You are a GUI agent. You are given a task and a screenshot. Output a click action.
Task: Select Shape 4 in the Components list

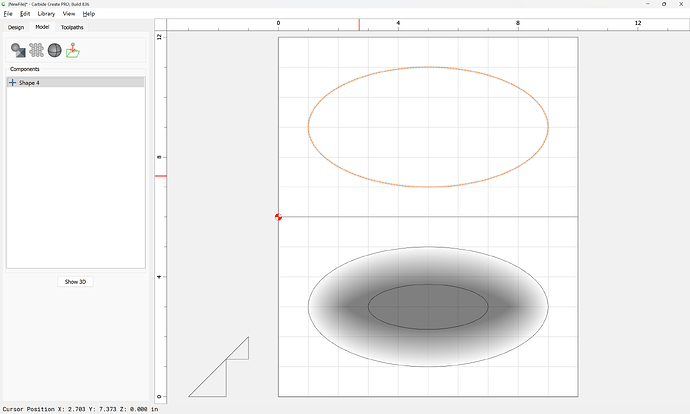click(x=30, y=83)
